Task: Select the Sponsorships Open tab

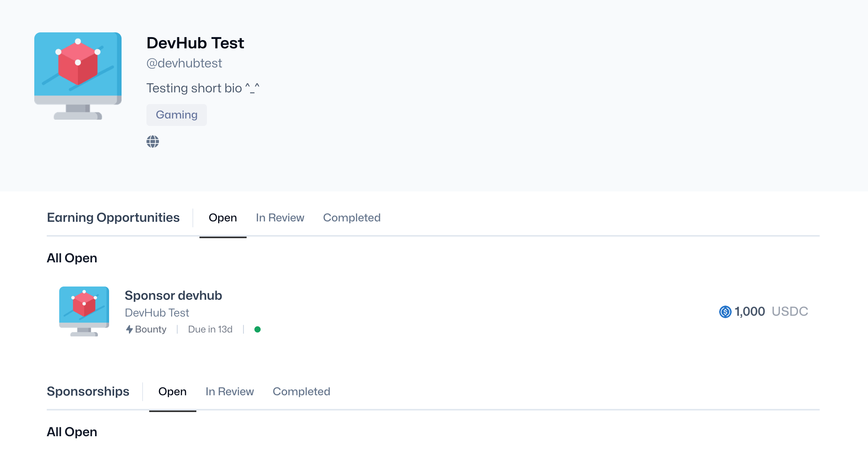Action: [173, 391]
